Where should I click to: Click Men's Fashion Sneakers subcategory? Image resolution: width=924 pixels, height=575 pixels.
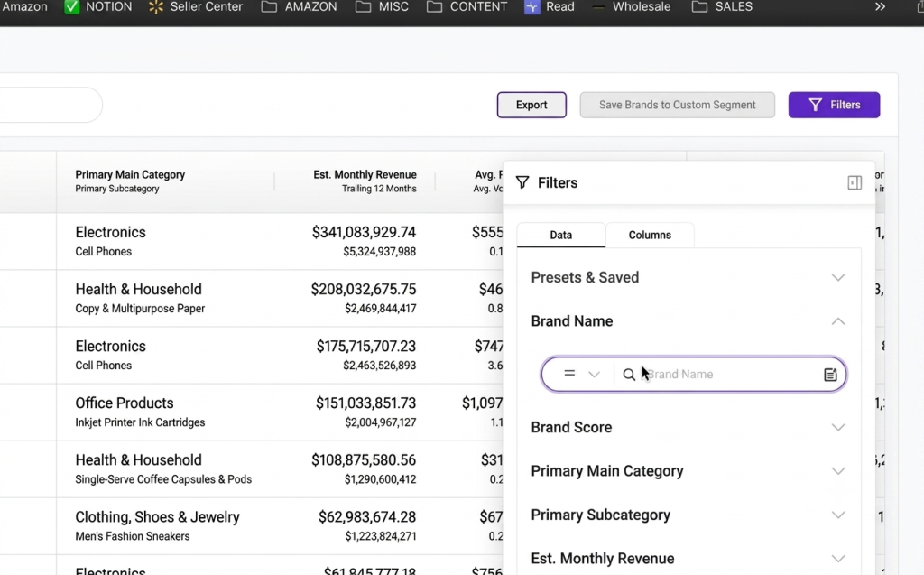click(132, 536)
